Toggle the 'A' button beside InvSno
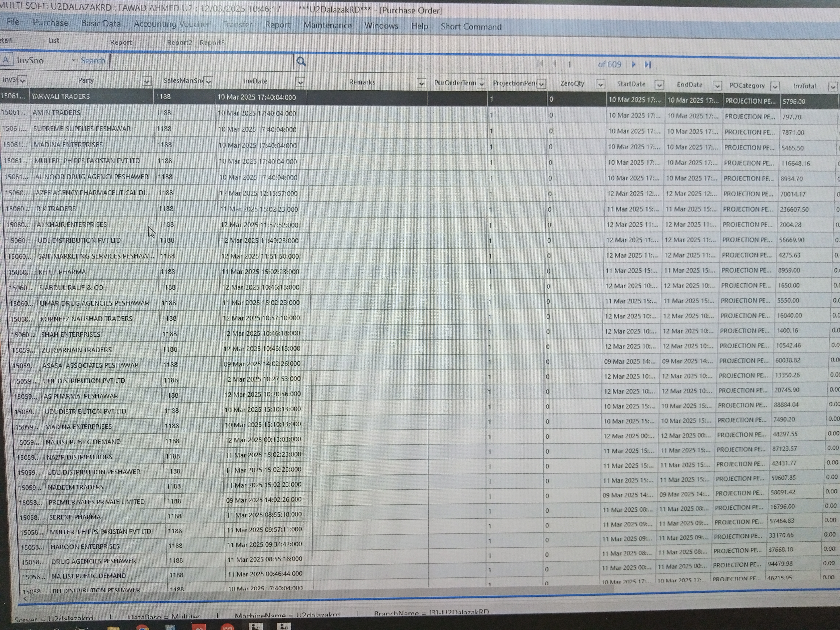The height and width of the screenshot is (630, 840). click(6, 60)
